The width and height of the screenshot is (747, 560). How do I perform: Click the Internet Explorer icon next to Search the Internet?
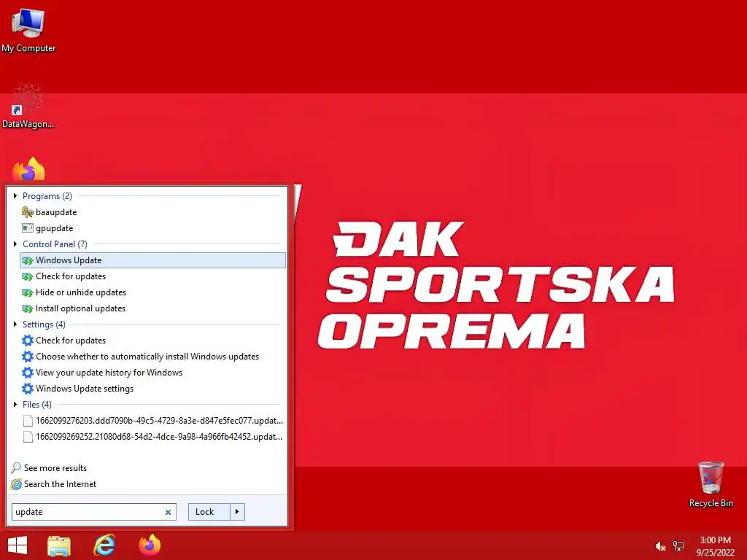16,484
